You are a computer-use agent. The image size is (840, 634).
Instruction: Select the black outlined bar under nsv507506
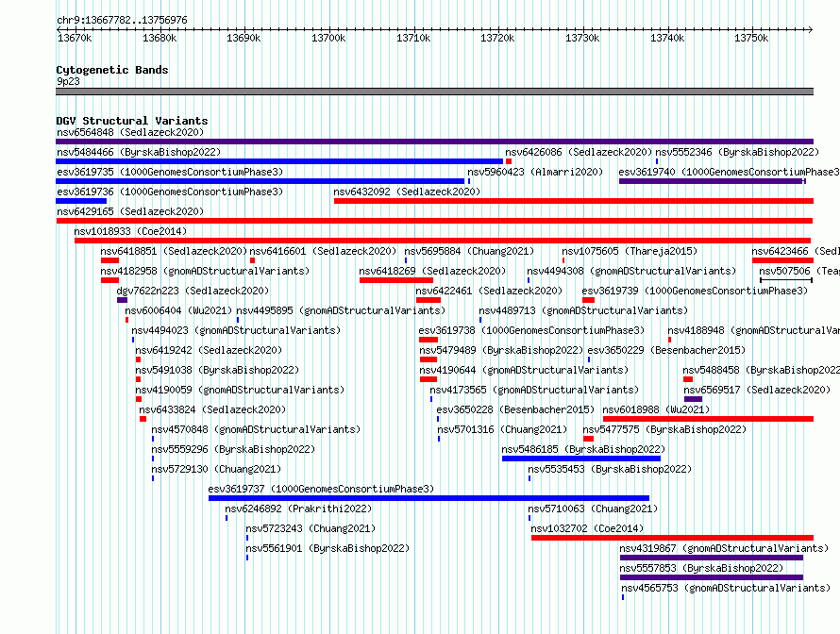786,280
